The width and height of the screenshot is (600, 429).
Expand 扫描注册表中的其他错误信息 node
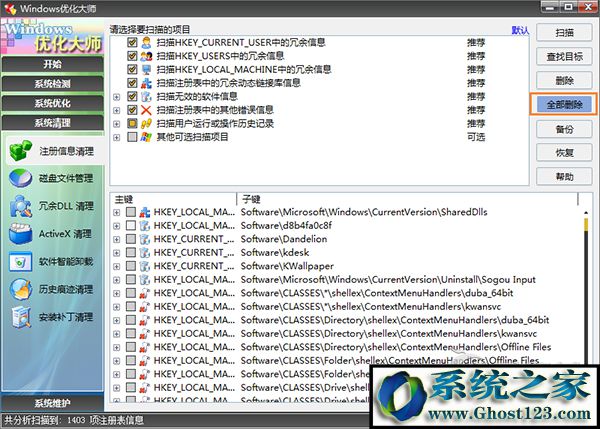click(117, 111)
